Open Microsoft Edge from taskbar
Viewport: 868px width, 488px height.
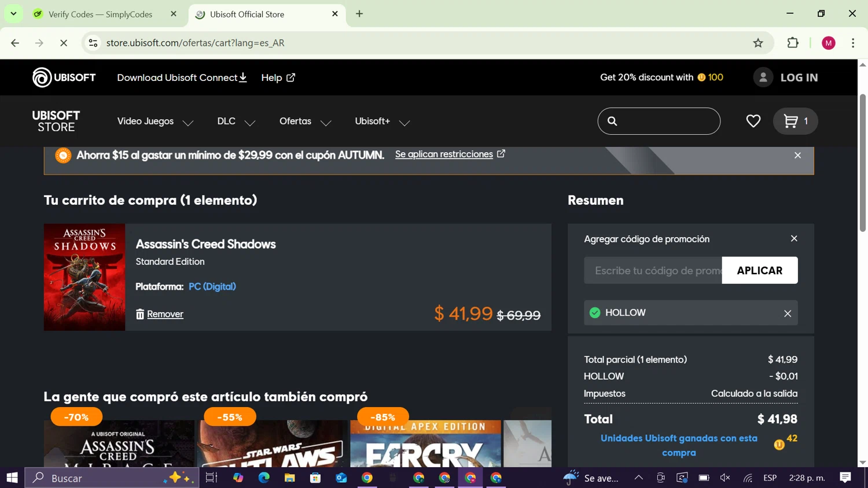pyautogui.click(x=264, y=478)
